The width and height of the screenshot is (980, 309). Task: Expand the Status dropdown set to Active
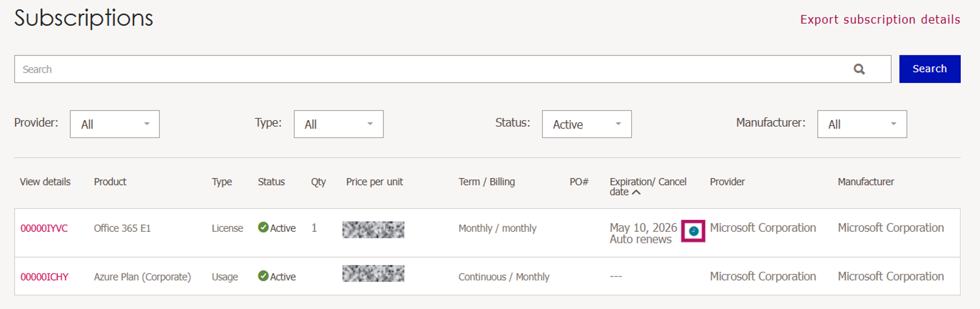586,124
